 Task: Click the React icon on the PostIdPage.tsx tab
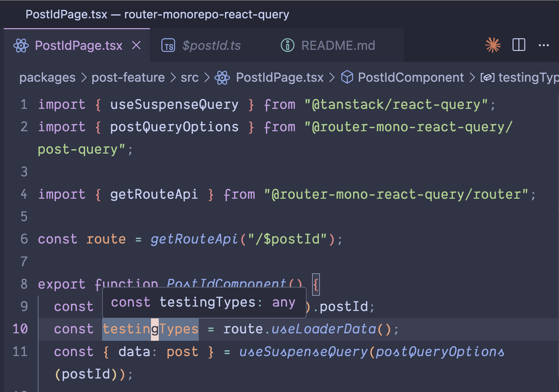point(21,45)
